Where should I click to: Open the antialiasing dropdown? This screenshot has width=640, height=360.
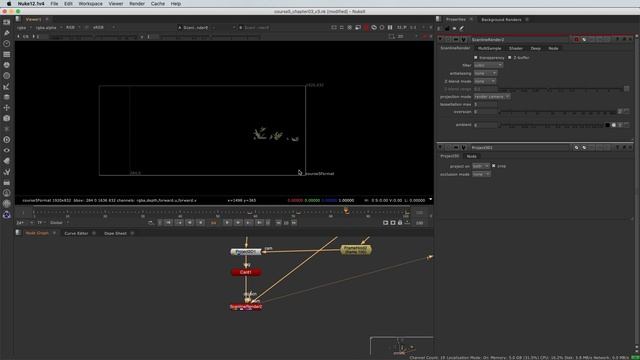pos(485,73)
